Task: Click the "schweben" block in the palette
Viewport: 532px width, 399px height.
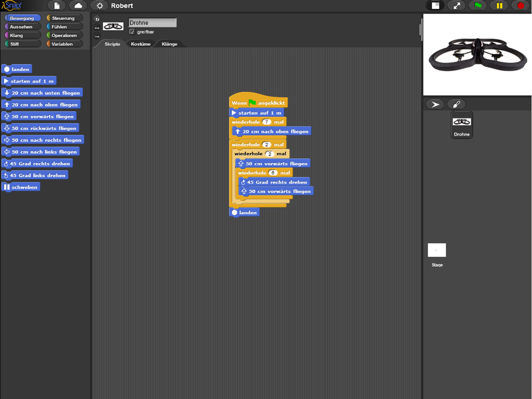Action: [x=21, y=187]
